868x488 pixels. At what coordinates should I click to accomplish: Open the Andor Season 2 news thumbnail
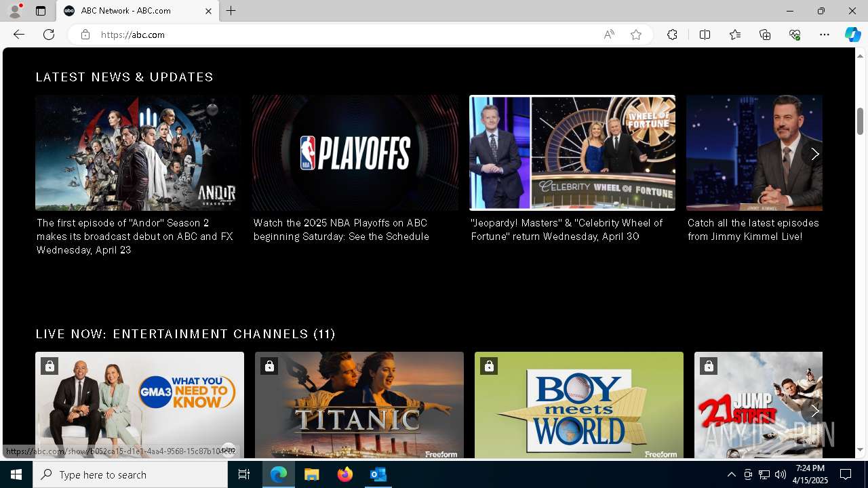(138, 152)
